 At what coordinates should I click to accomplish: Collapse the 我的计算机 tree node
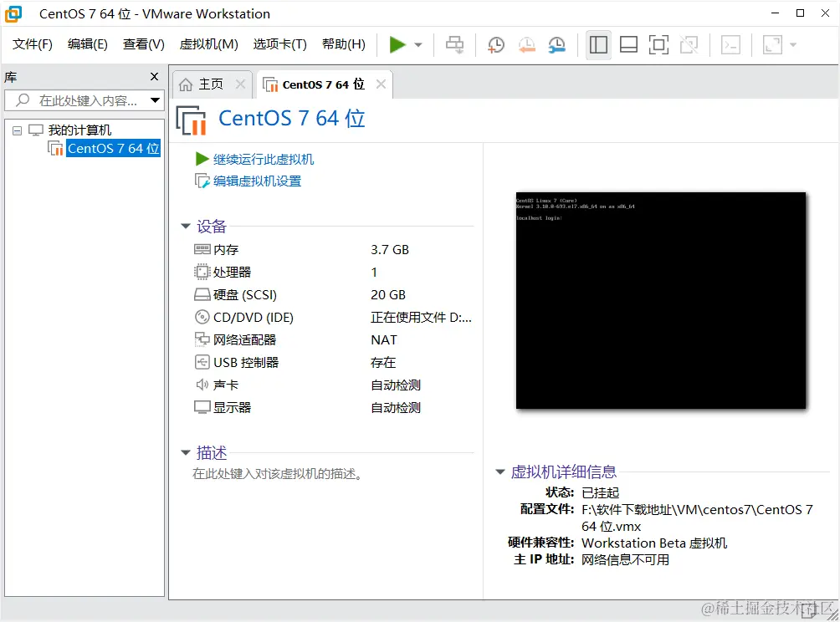pos(17,130)
